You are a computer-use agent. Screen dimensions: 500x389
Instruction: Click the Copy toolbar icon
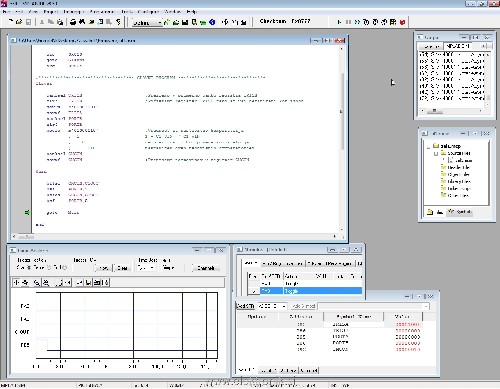click(x=51, y=22)
